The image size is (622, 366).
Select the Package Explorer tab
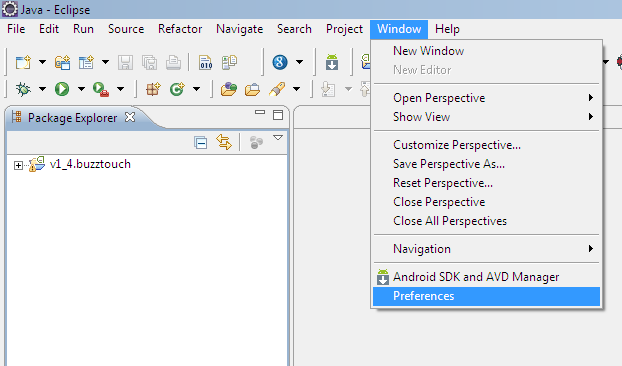tap(72, 118)
